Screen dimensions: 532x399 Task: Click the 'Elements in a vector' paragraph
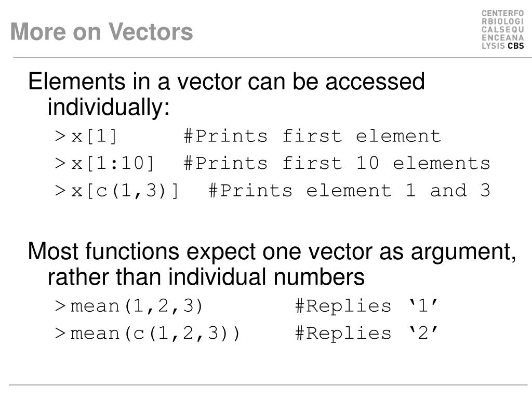tap(227, 94)
